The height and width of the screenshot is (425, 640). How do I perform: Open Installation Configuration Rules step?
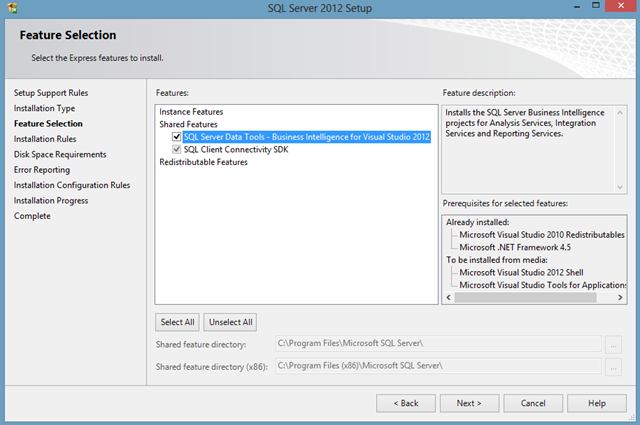[x=72, y=185]
